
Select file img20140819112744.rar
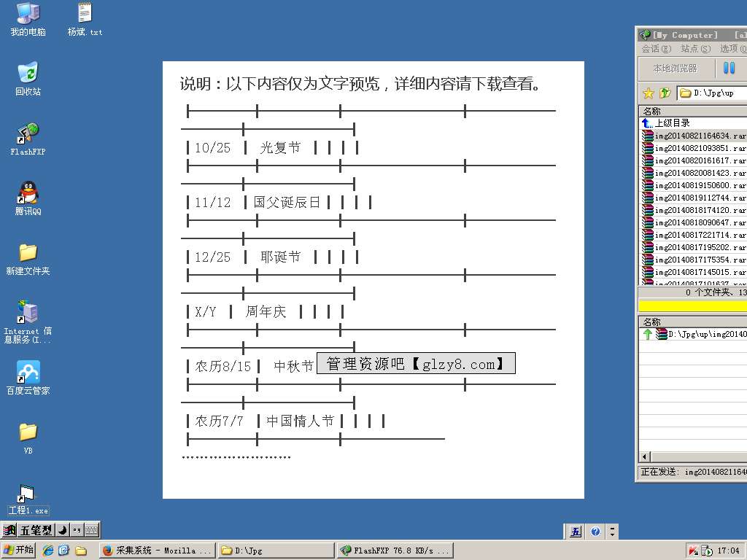(x=694, y=198)
